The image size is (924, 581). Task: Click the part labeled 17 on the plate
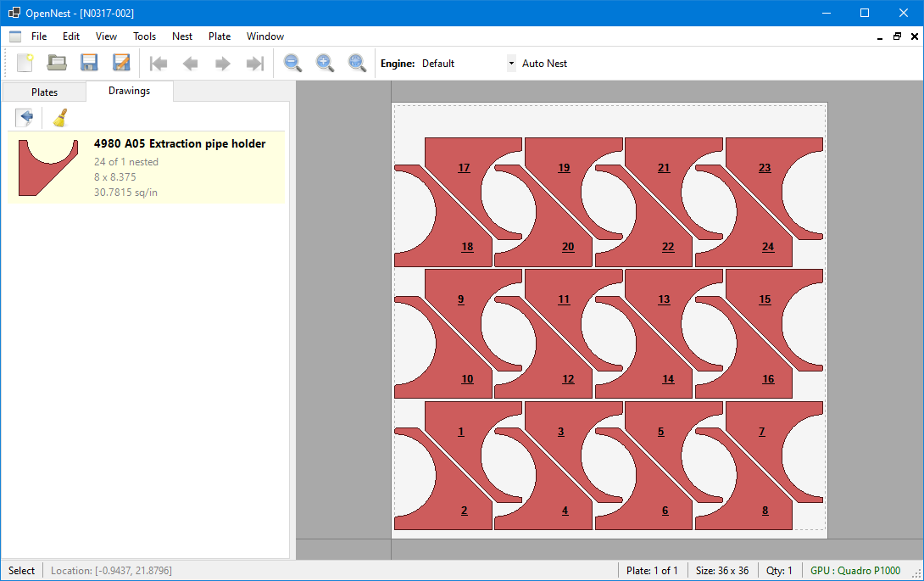(x=464, y=168)
